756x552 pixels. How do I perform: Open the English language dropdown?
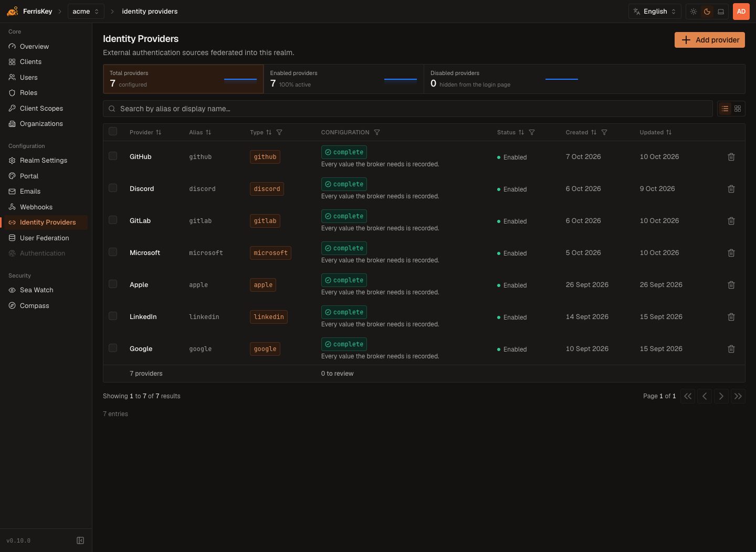(655, 12)
